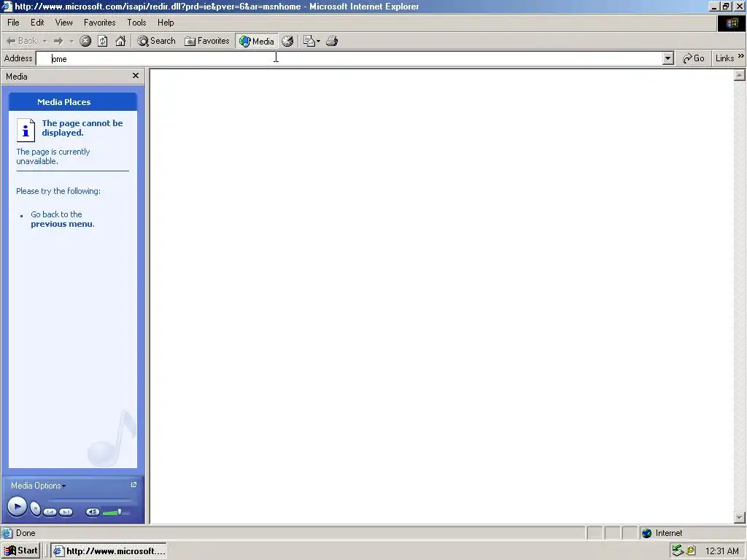Click the Media Places header
Image resolution: width=747 pixels, height=560 pixels.
point(73,102)
